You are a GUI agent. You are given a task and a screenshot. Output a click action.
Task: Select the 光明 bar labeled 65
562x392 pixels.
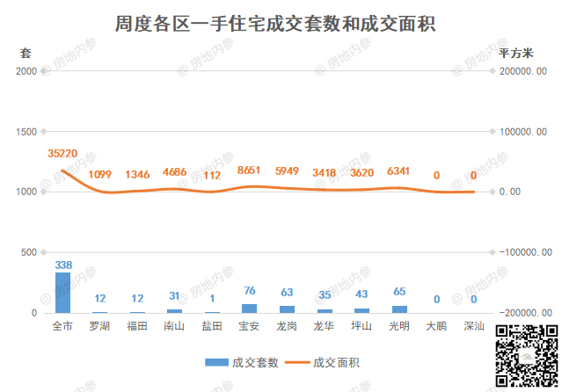click(x=399, y=309)
